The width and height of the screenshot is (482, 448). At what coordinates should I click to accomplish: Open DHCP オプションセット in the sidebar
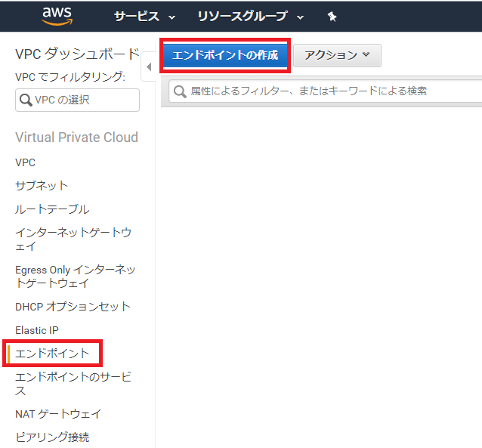point(73,307)
